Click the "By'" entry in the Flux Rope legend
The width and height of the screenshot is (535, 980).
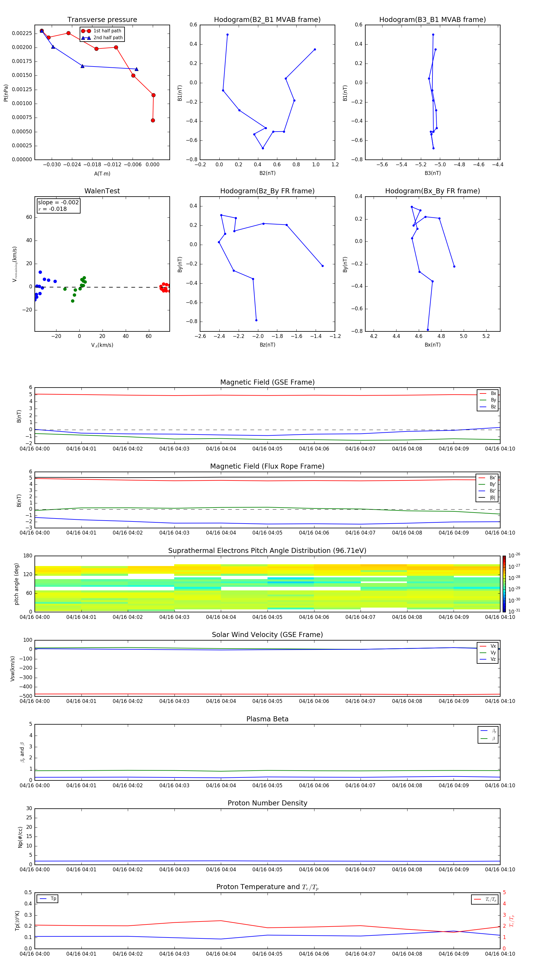point(487,485)
